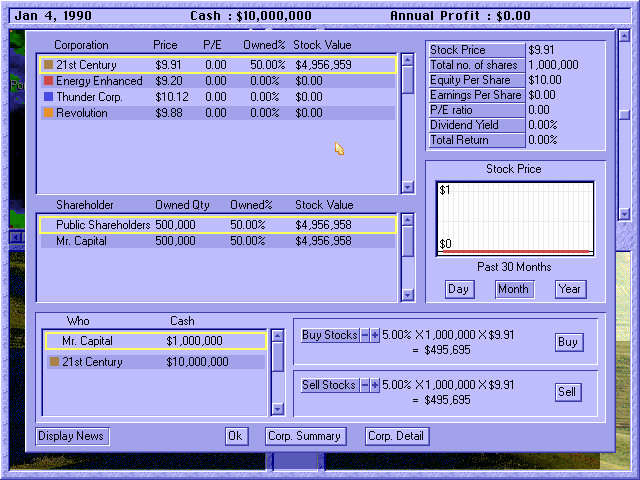Click the brown 21st Century color square in corporation list
640x480 pixels.
click(x=49, y=64)
